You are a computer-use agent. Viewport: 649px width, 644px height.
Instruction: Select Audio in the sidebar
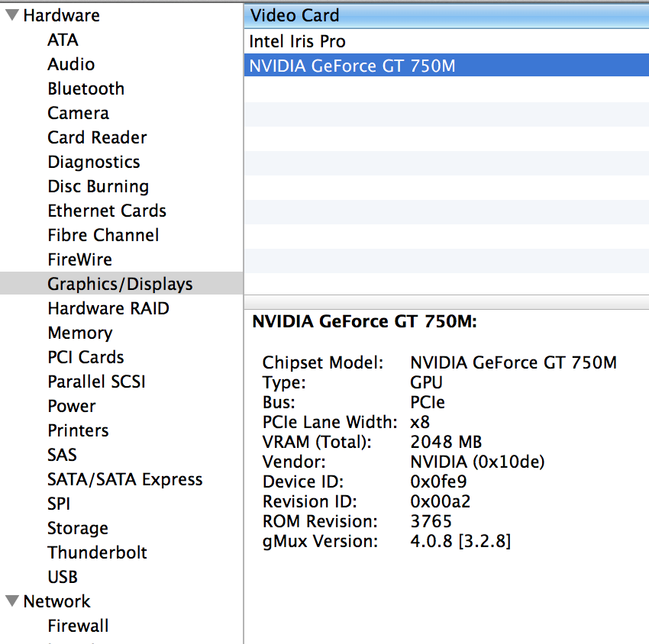[x=71, y=64]
